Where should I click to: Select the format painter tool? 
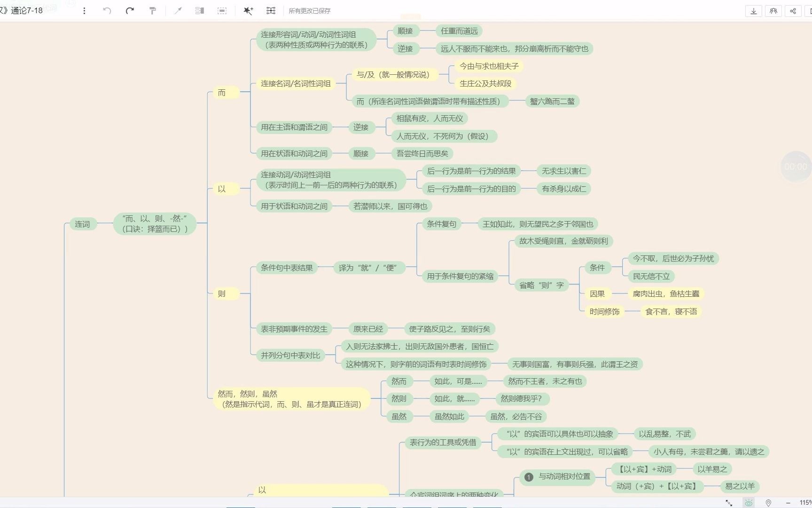(x=152, y=11)
